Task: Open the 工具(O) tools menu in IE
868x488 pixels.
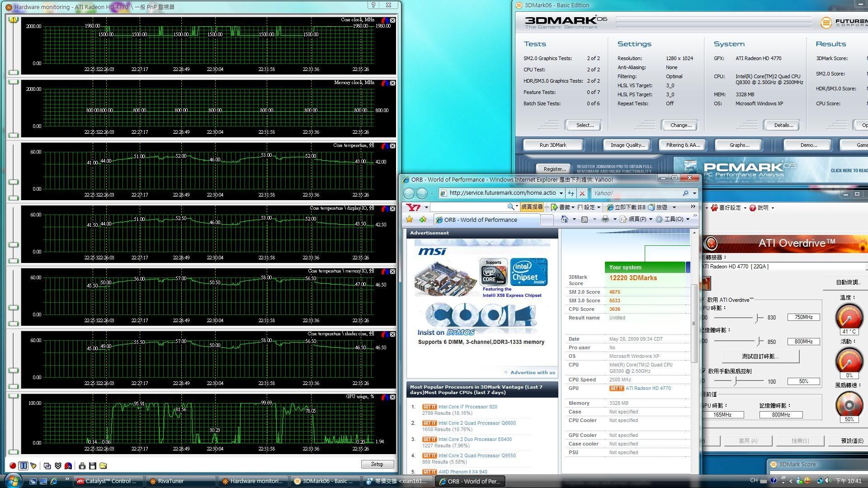Action: point(673,219)
